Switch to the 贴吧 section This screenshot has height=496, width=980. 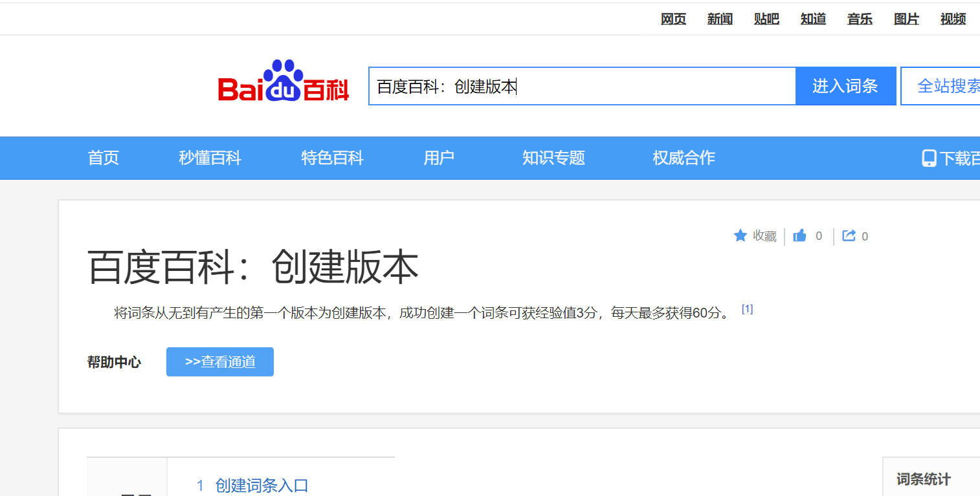(x=766, y=19)
